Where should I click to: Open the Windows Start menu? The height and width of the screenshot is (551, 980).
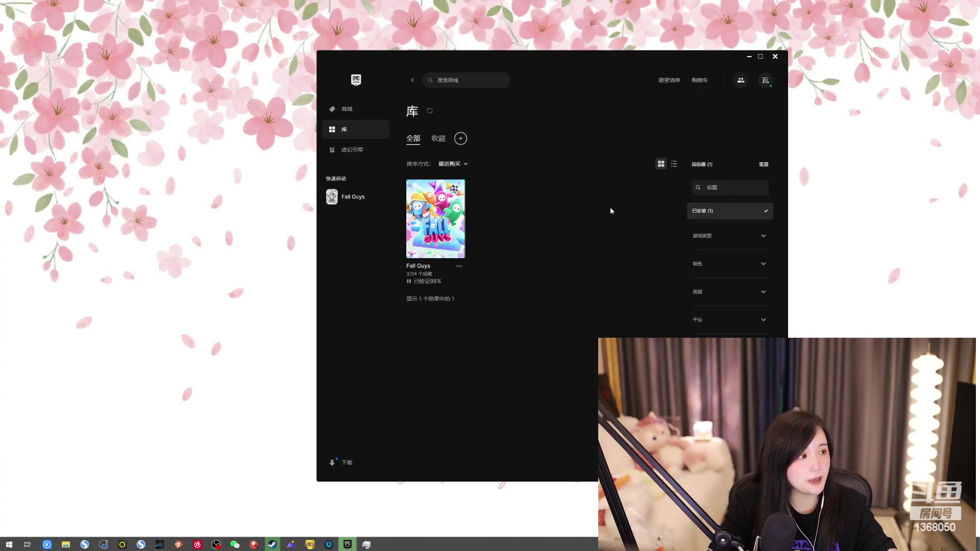coord(9,544)
